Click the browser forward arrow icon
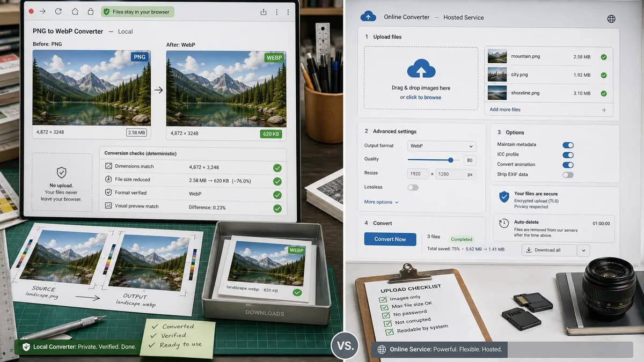The width and height of the screenshot is (644, 362). click(43, 11)
